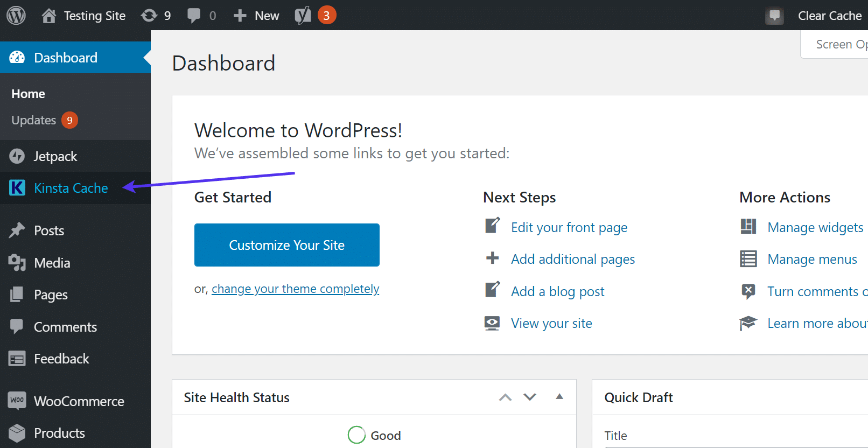Click the plus icon beside New
Viewport: 868px width, 448px height.
[x=240, y=16]
